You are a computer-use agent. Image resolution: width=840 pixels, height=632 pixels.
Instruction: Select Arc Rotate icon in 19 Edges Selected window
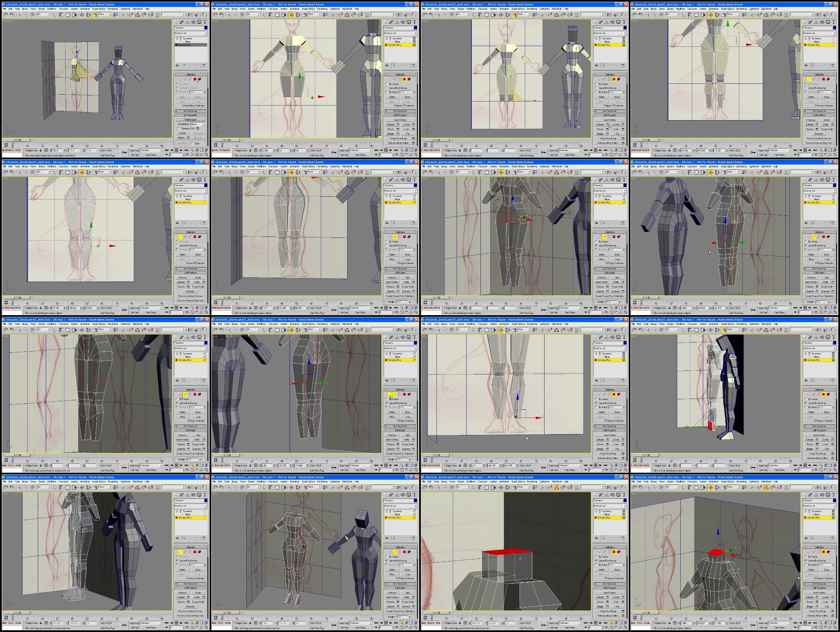(830, 312)
